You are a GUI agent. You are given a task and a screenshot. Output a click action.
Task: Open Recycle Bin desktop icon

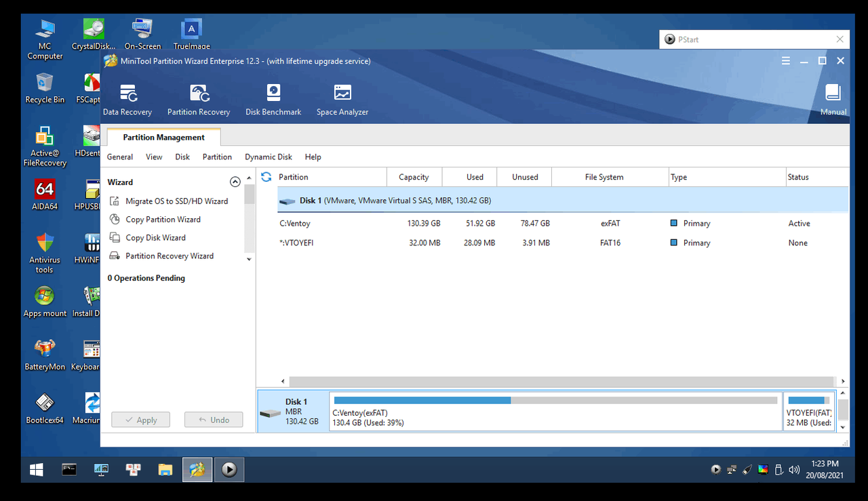[x=45, y=88]
